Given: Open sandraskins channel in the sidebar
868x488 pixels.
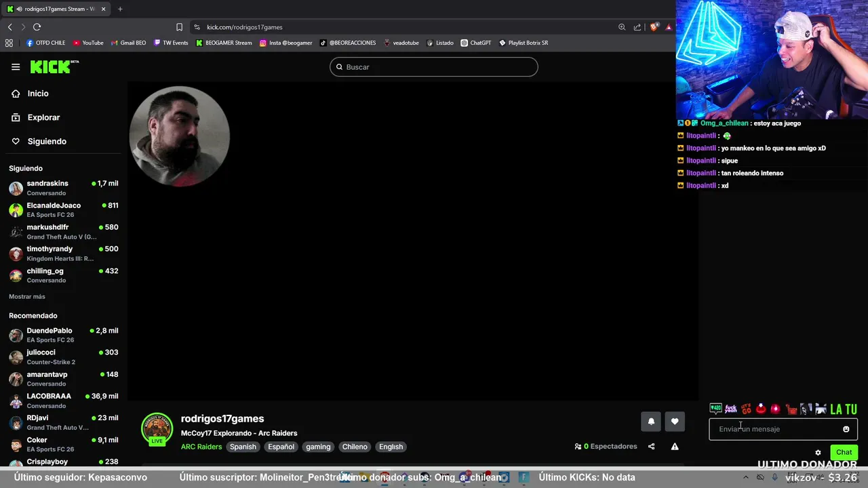Looking at the screenshot, I should [x=64, y=188].
